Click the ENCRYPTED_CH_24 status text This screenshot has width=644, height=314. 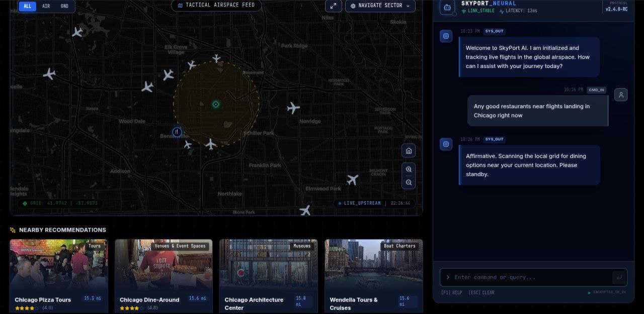pos(609,292)
